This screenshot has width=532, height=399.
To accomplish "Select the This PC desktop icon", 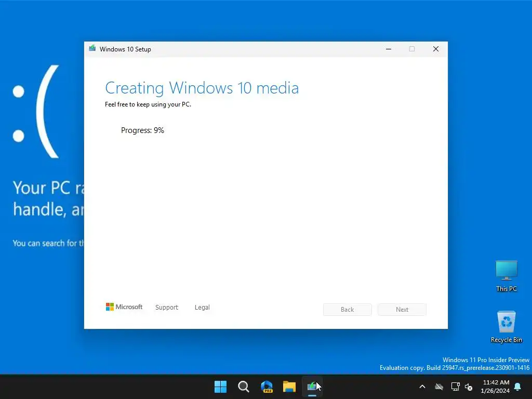I will (506, 276).
